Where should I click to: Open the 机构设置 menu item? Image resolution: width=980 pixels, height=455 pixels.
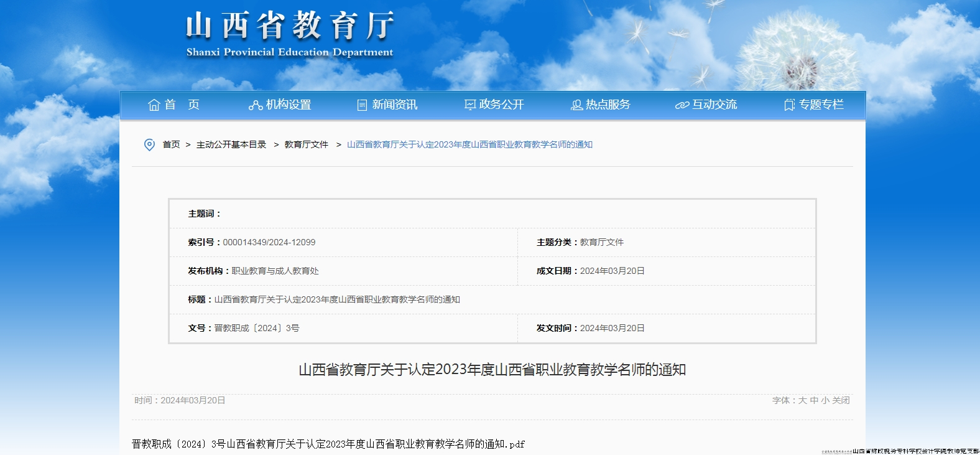point(289,105)
